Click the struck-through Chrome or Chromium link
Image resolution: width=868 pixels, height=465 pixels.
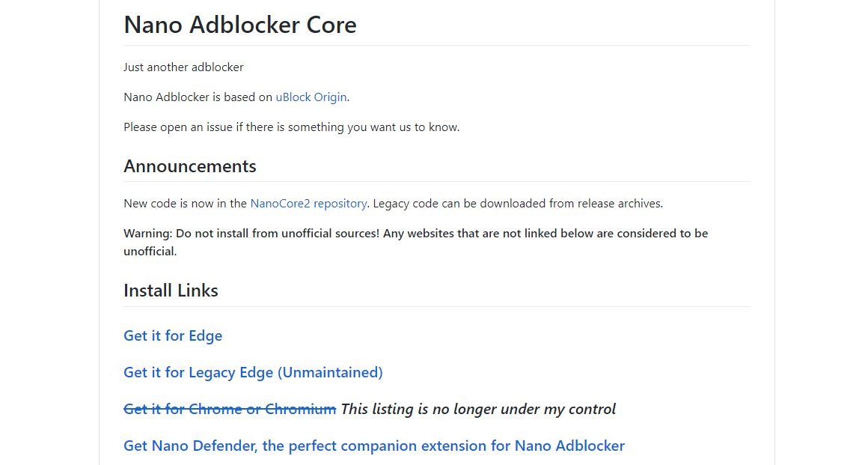pyautogui.click(x=230, y=409)
